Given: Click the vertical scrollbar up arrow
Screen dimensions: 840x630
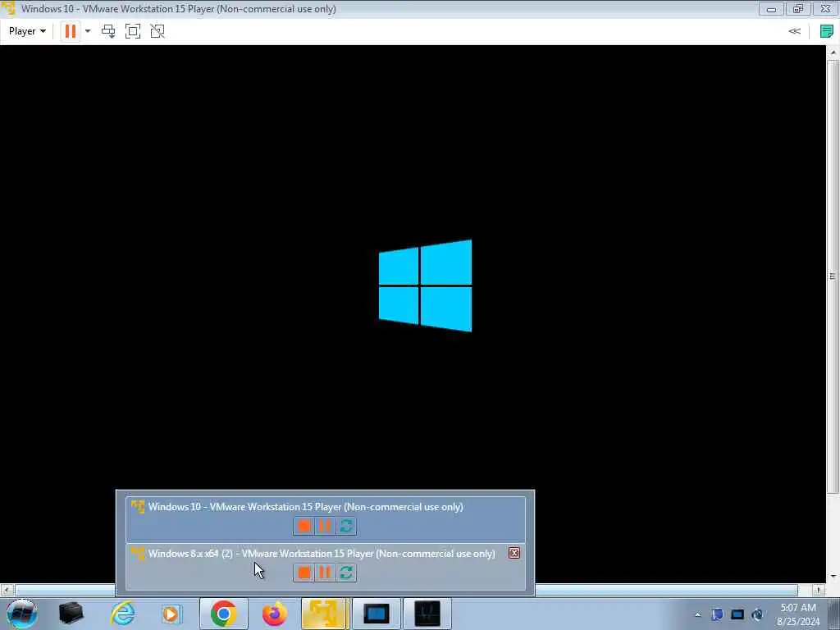Looking at the screenshot, I should coord(833,52).
